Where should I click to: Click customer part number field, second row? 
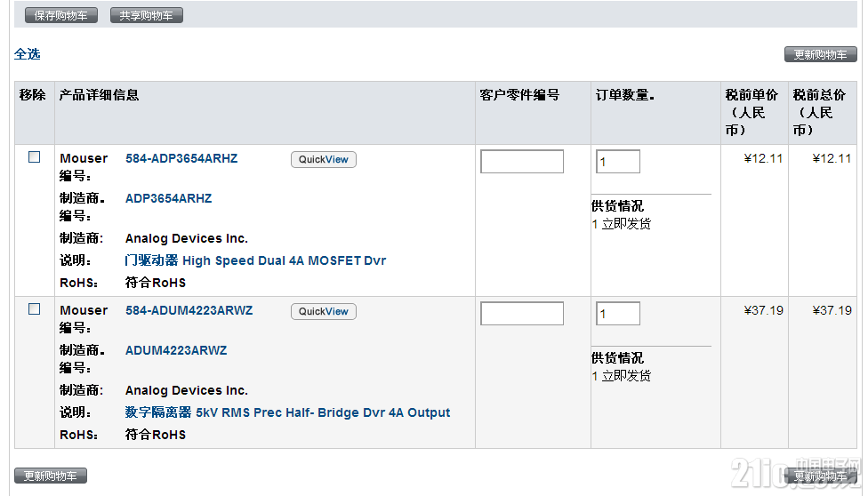tap(521, 314)
